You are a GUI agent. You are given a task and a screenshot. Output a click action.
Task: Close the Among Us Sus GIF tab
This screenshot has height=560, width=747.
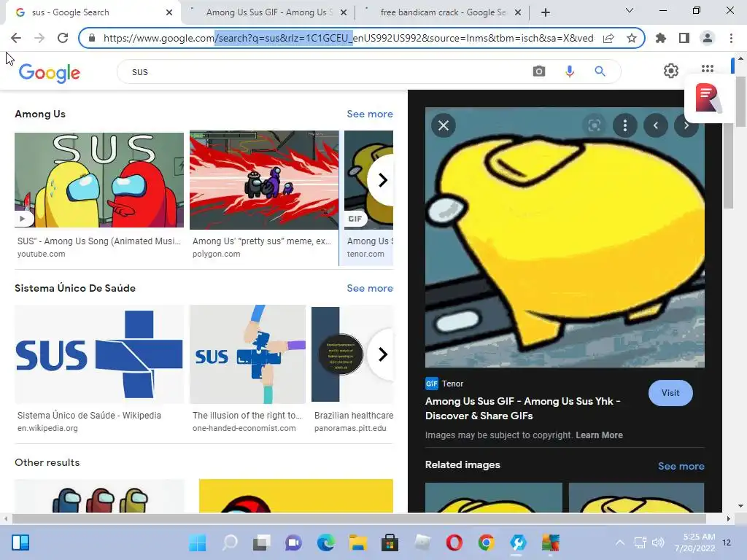point(344,12)
